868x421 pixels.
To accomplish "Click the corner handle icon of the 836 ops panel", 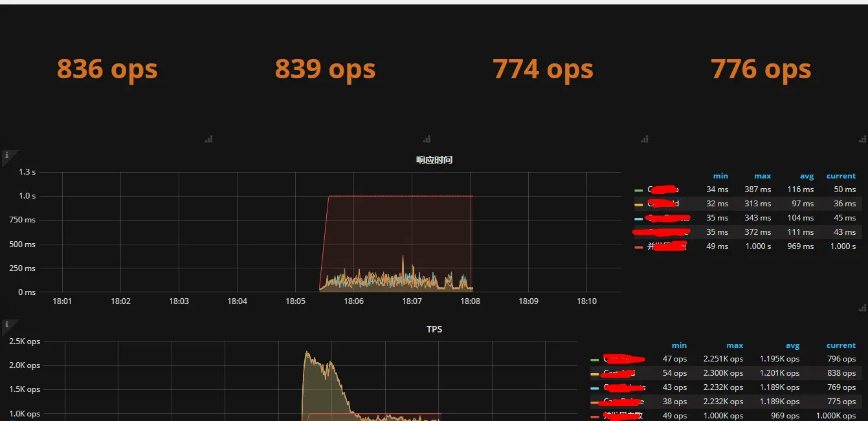I will [x=208, y=138].
